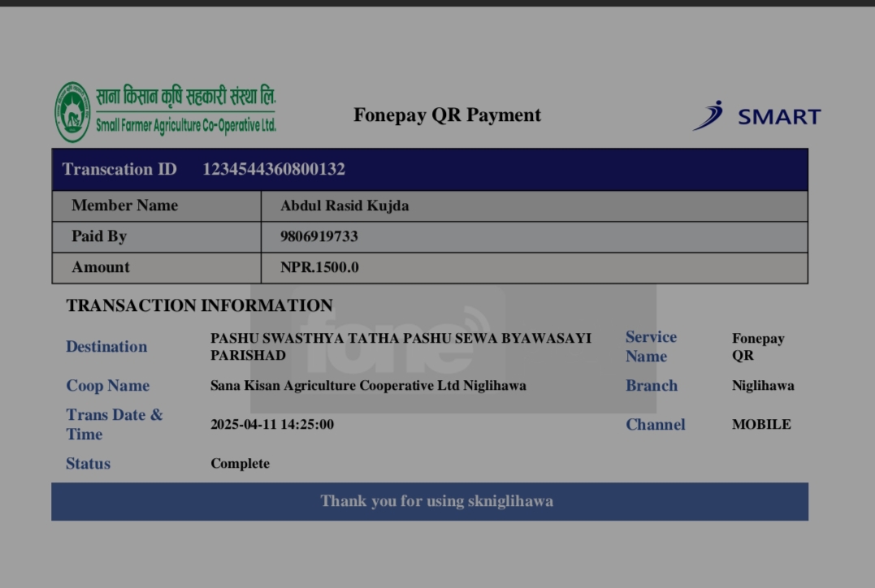Click the SMART logo figure icon
The image size is (875, 588).
click(x=708, y=115)
